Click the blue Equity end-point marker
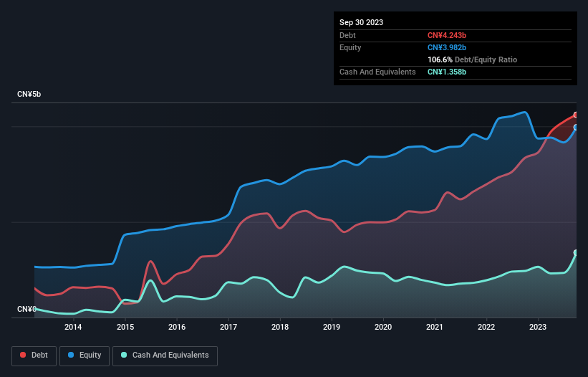 (x=576, y=128)
